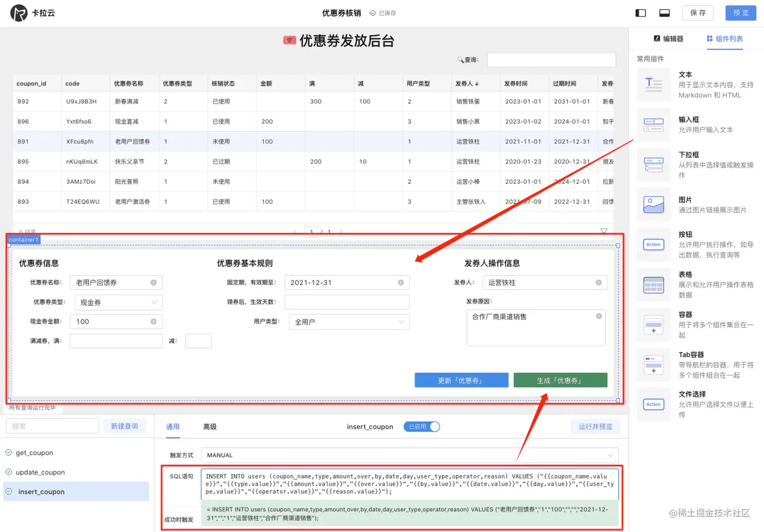The image size is (764, 532).
Task: Toggle the 已启用 switch for insert_coupon
Action: coord(421,426)
